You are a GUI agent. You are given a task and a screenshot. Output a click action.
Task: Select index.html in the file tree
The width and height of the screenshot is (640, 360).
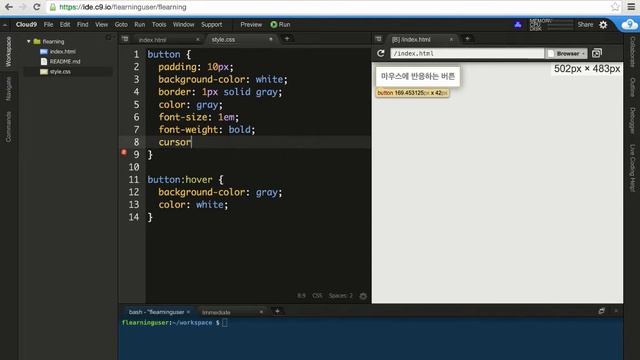tap(62, 51)
